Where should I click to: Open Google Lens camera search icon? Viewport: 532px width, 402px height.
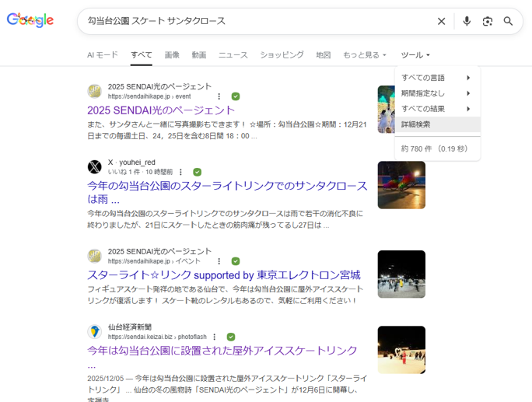coord(488,21)
